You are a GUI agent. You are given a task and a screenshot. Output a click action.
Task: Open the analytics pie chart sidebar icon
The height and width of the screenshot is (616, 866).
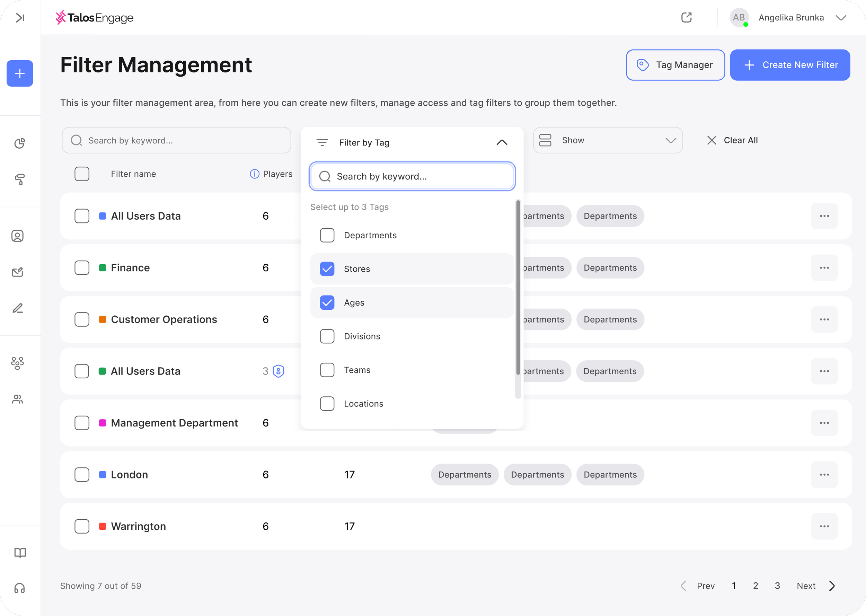point(20,143)
